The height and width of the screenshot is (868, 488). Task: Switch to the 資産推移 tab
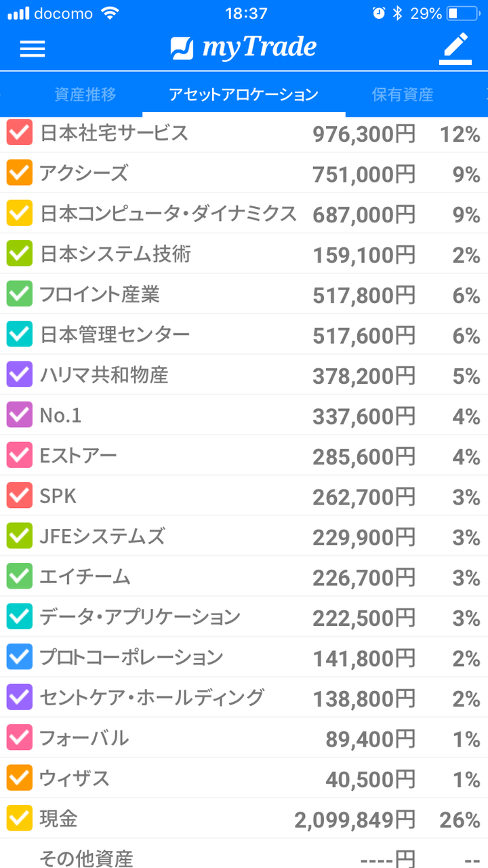85,94
